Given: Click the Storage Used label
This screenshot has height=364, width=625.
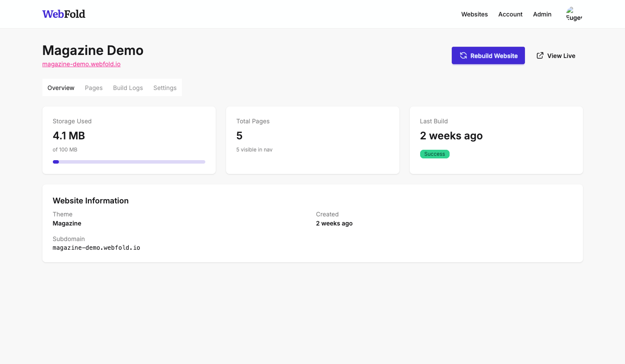Looking at the screenshot, I should (72, 121).
